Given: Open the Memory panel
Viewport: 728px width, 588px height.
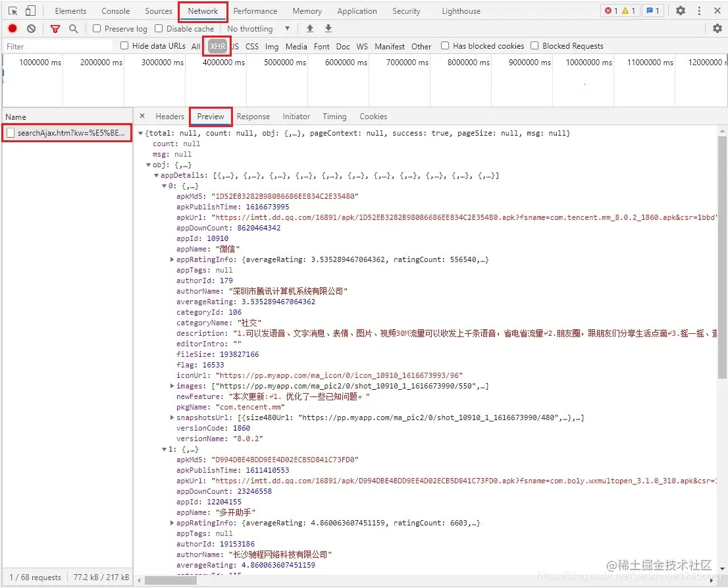Looking at the screenshot, I should pyautogui.click(x=307, y=11).
